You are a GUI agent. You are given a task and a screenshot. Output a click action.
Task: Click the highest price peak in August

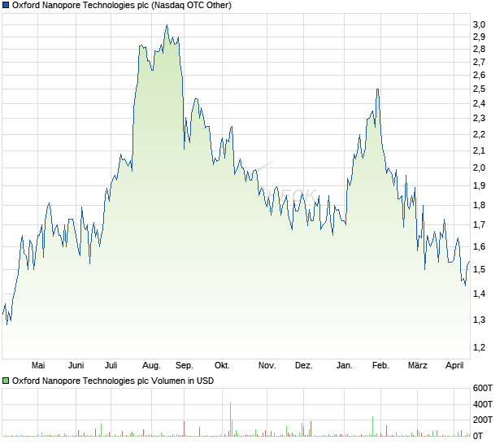pyautogui.click(x=166, y=25)
